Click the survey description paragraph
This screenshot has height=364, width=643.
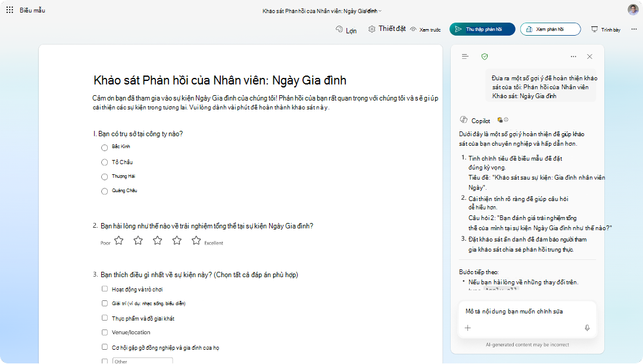(265, 103)
